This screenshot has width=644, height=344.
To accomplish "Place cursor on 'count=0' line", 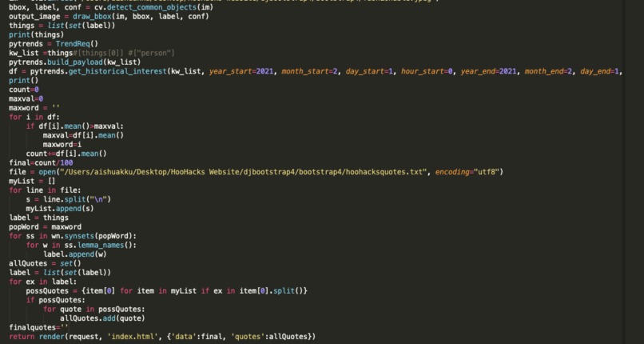I will pyautogui.click(x=24, y=90).
